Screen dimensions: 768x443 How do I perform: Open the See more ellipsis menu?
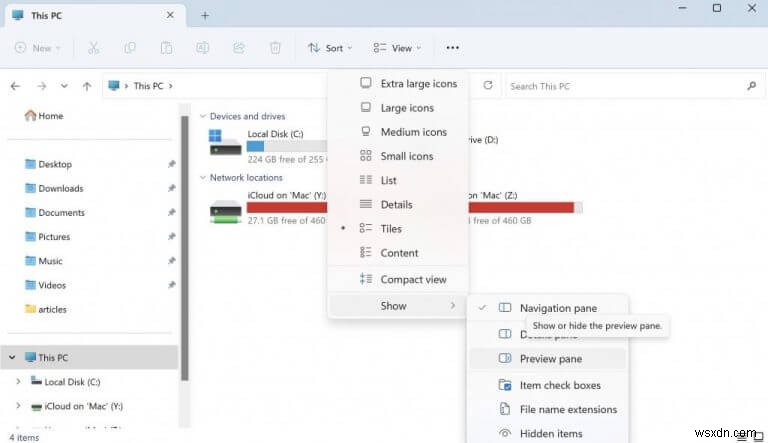click(453, 48)
